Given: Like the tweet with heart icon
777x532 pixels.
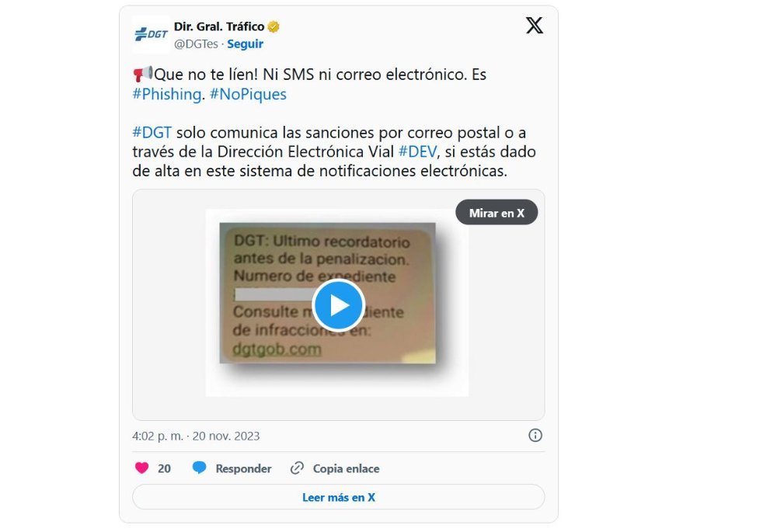Looking at the screenshot, I should coord(141,468).
